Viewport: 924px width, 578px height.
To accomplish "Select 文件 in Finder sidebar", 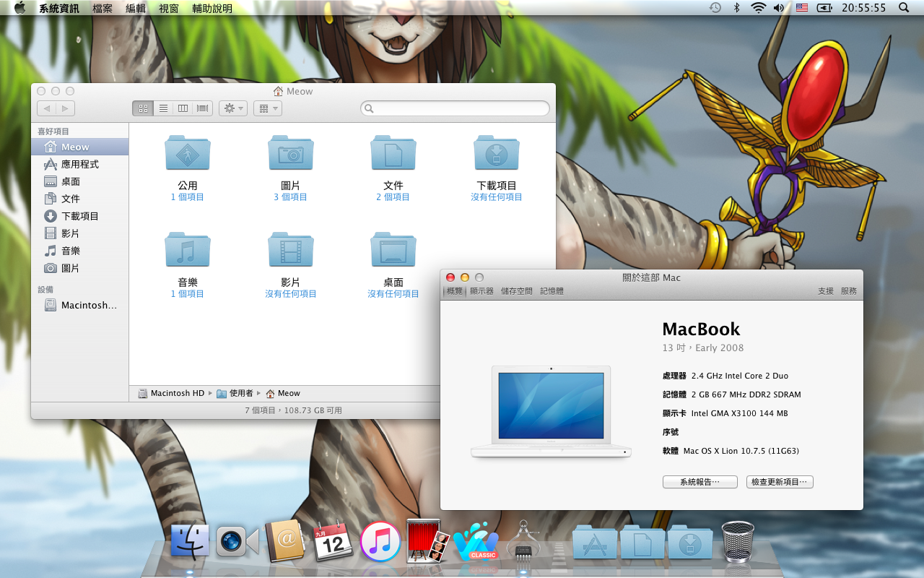I will click(79, 199).
